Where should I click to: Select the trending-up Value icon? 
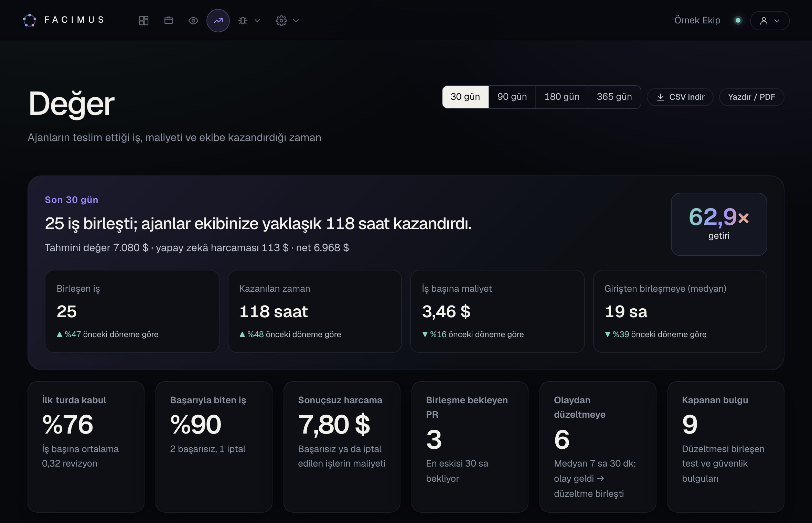point(218,21)
